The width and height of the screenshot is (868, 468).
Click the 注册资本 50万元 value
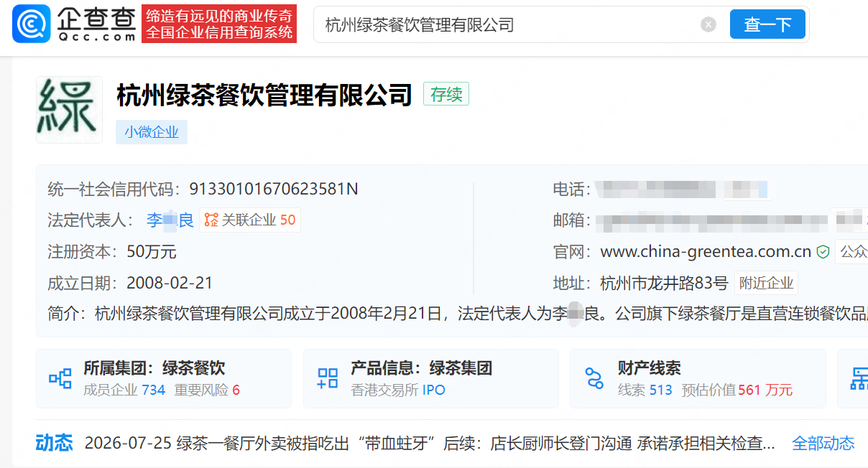(152, 252)
